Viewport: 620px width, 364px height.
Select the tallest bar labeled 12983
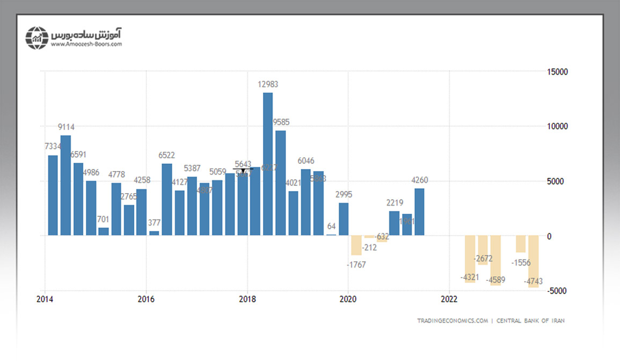(268, 164)
